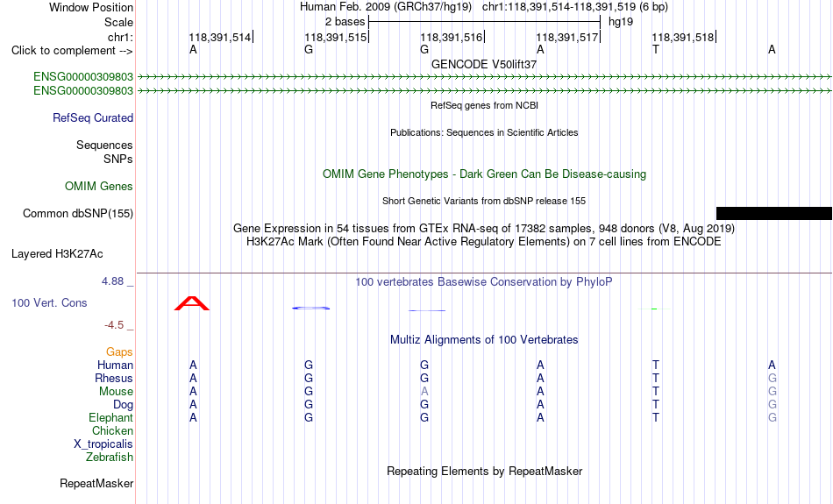Click the 100 Vert. Cons track label
This screenshot has width=833, height=504.
[x=49, y=302]
